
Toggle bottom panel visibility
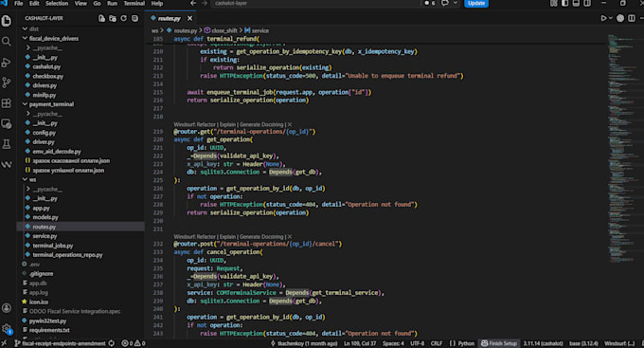[x=576, y=3]
